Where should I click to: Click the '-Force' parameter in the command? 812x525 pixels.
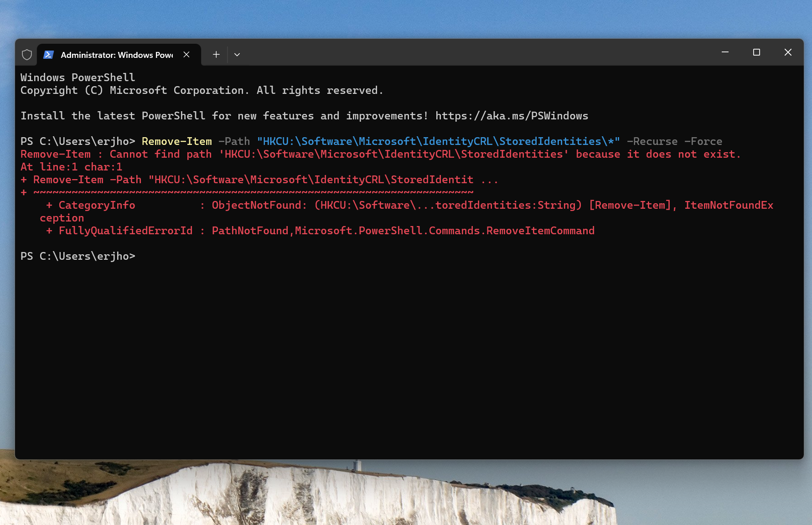(x=703, y=141)
